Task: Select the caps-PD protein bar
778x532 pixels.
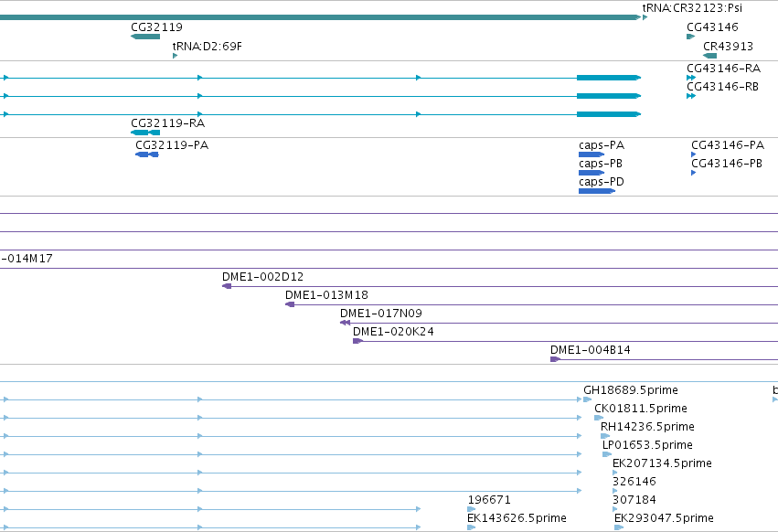Action: (x=597, y=191)
